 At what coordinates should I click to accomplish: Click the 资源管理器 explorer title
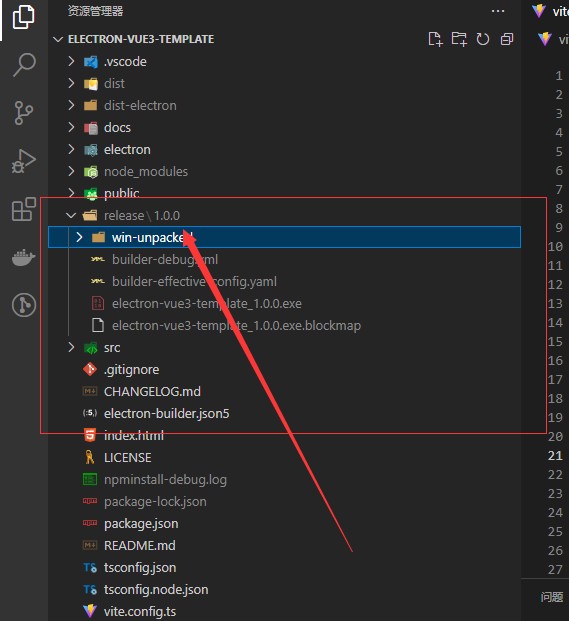point(95,11)
